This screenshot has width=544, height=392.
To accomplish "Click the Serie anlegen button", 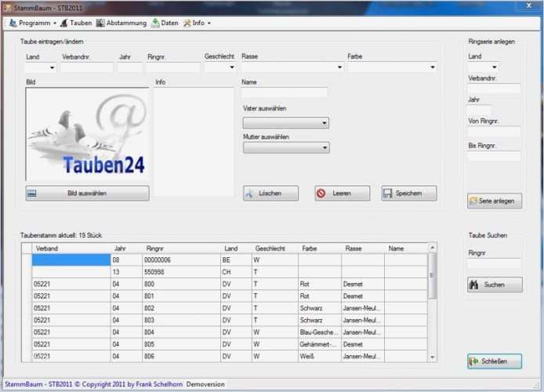I will point(495,201).
